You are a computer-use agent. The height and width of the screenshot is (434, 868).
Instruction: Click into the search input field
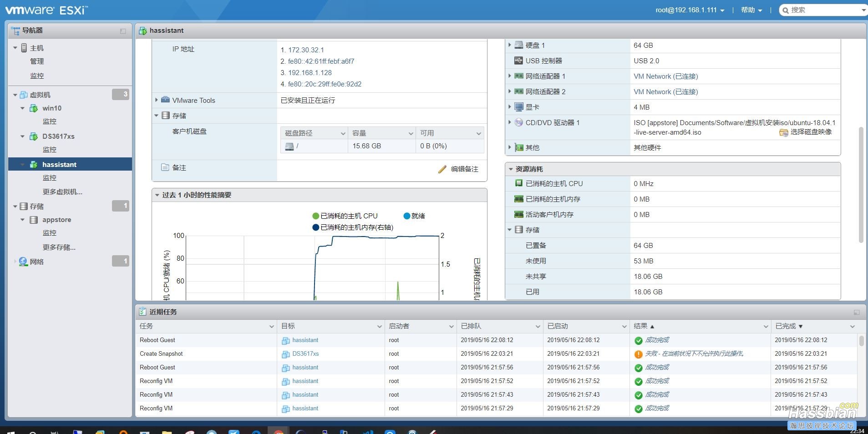824,10
